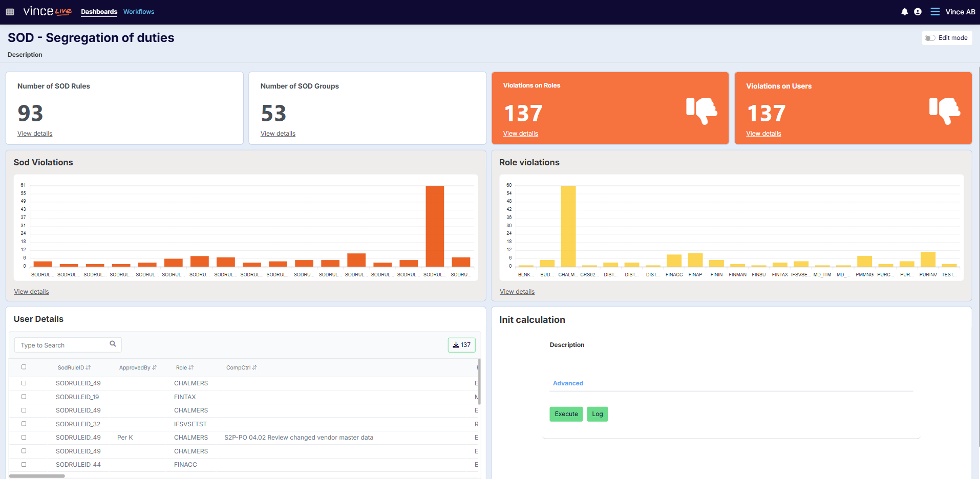Open the user account icon
This screenshot has width=980, height=479.
918,12
